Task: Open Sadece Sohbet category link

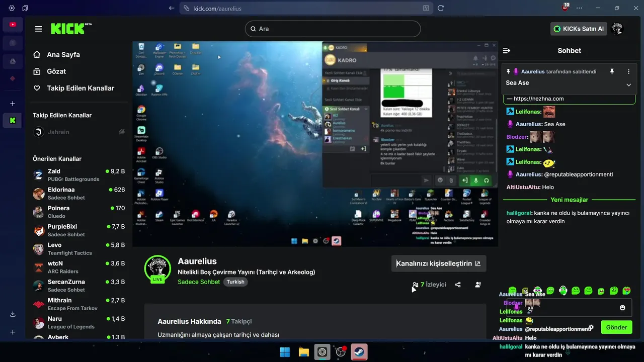Action: tap(199, 282)
